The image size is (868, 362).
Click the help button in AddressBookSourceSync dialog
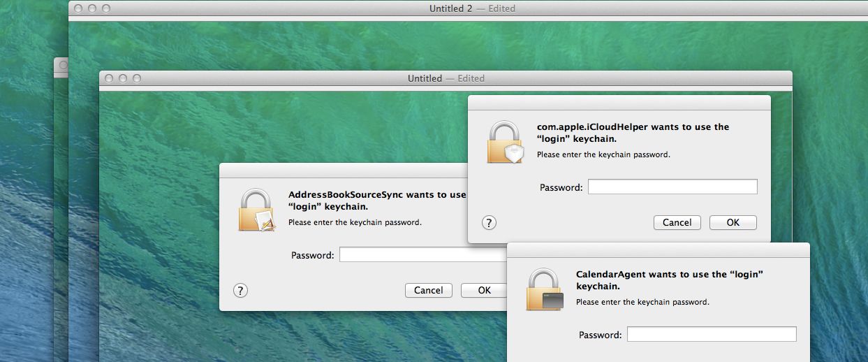(x=240, y=291)
